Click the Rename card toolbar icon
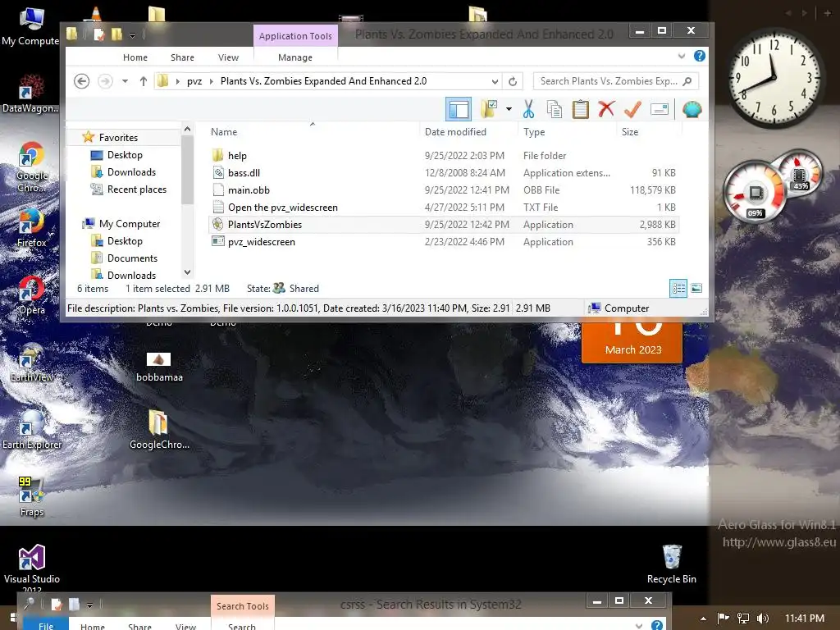 [x=659, y=109]
